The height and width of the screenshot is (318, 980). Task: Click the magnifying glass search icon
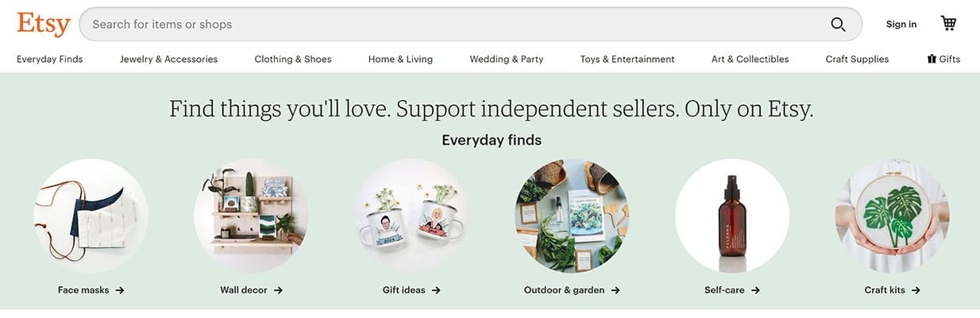838,25
